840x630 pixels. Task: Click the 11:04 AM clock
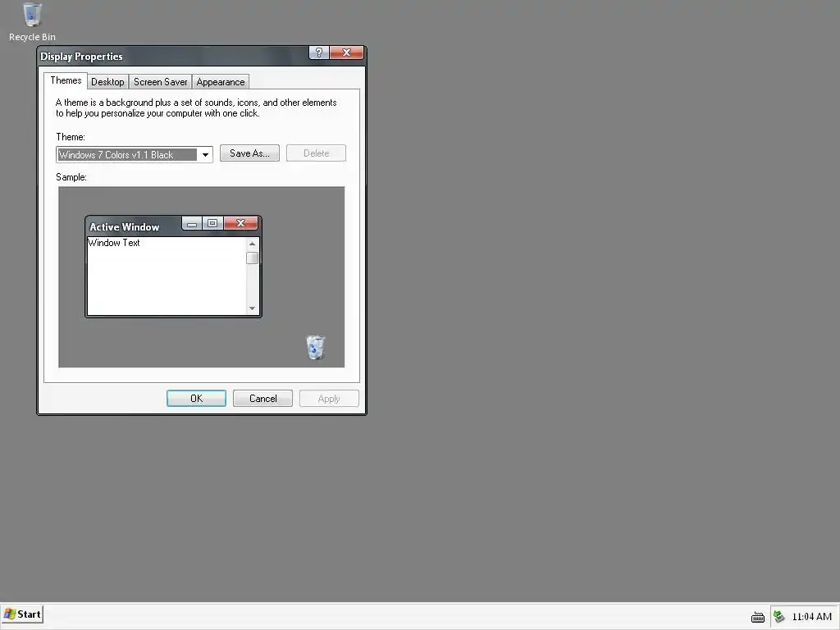point(811,617)
